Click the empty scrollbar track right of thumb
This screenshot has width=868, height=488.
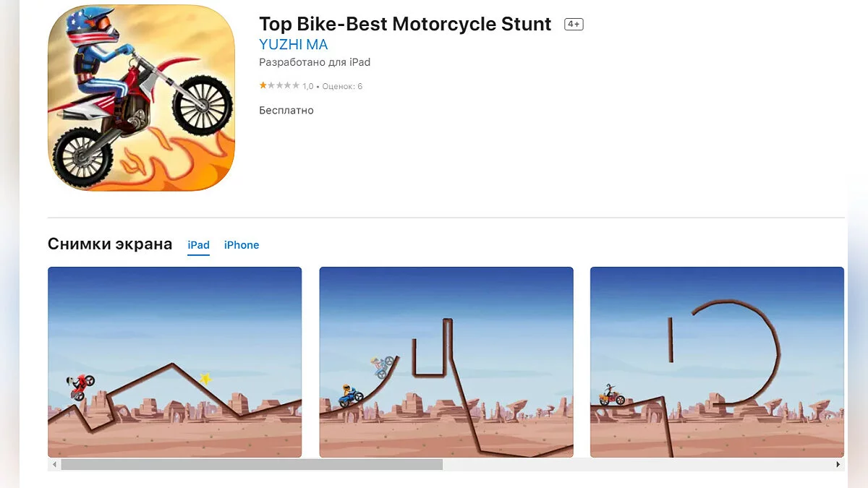[637, 465]
